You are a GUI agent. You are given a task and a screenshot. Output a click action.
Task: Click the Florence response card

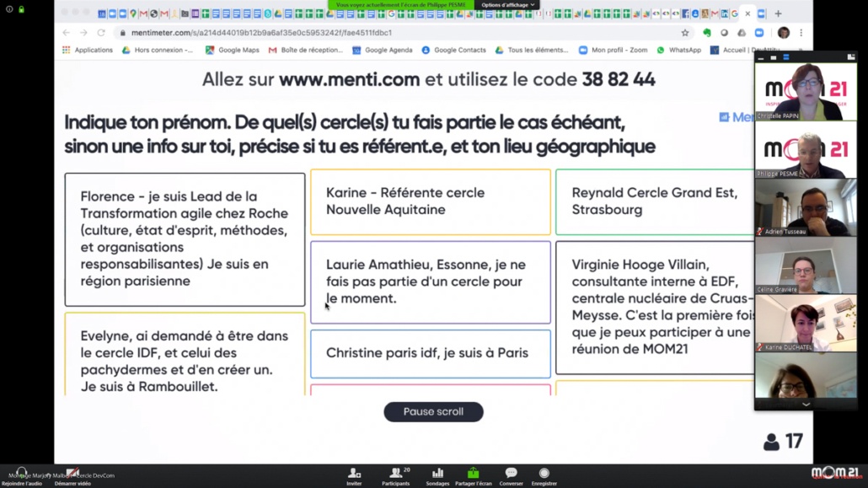click(185, 239)
